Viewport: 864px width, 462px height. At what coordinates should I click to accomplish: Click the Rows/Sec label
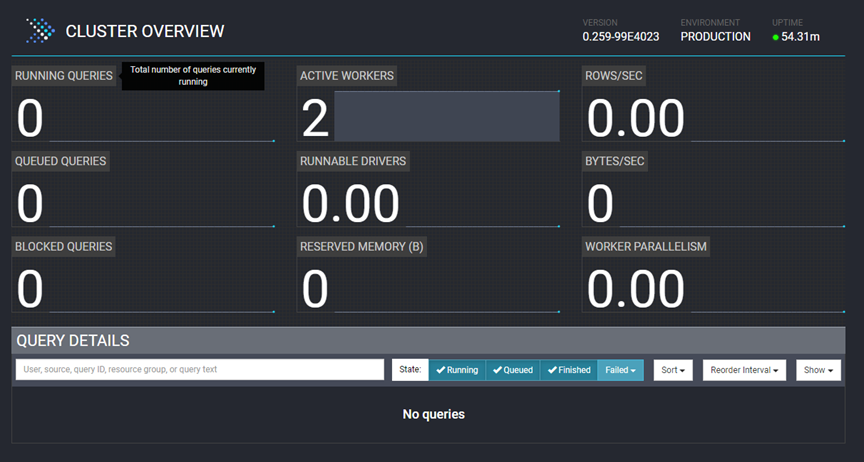(x=614, y=76)
